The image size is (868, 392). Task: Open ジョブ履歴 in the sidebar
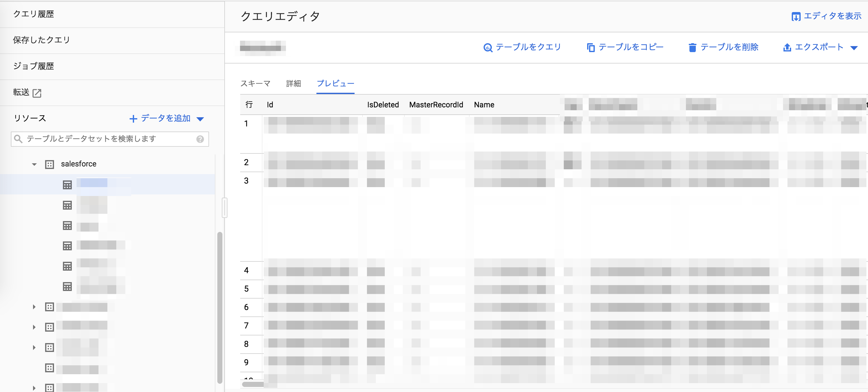33,66
